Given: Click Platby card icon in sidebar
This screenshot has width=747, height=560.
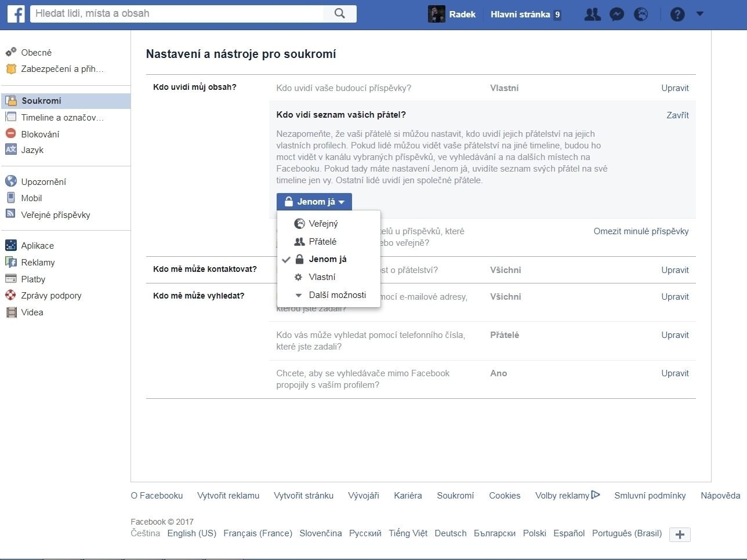Looking at the screenshot, I should click(x=11, y=279).
